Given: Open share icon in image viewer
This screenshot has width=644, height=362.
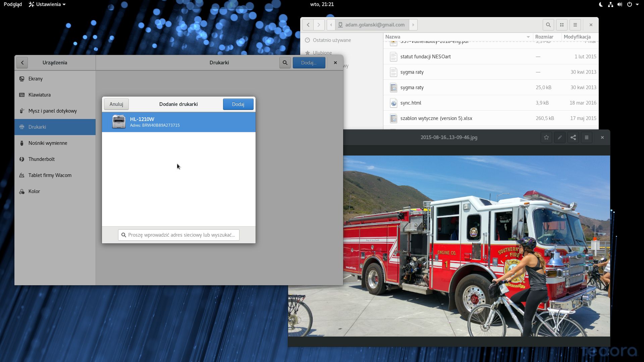Looking at the screenshot, I should pyautogui.click(x=573, y=137).
